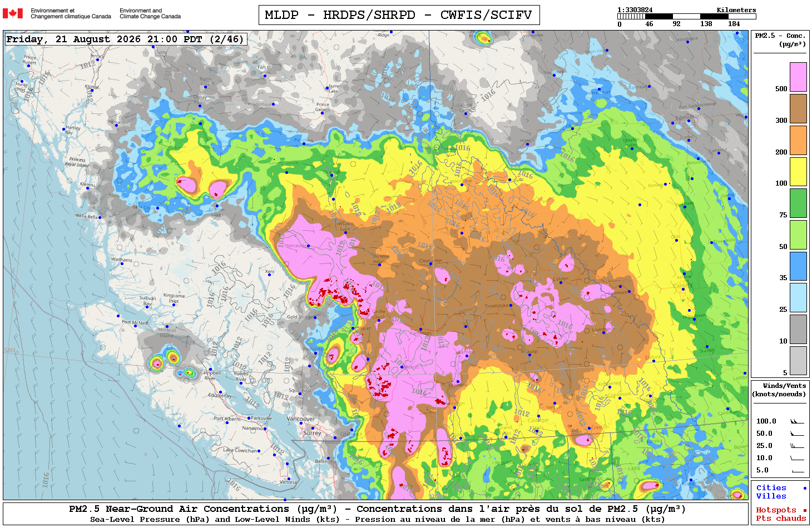The width and height of the screenshot is (812, 528).
Task: Click the 'Cities Villes' legend text
Action: tap(771, 492)
